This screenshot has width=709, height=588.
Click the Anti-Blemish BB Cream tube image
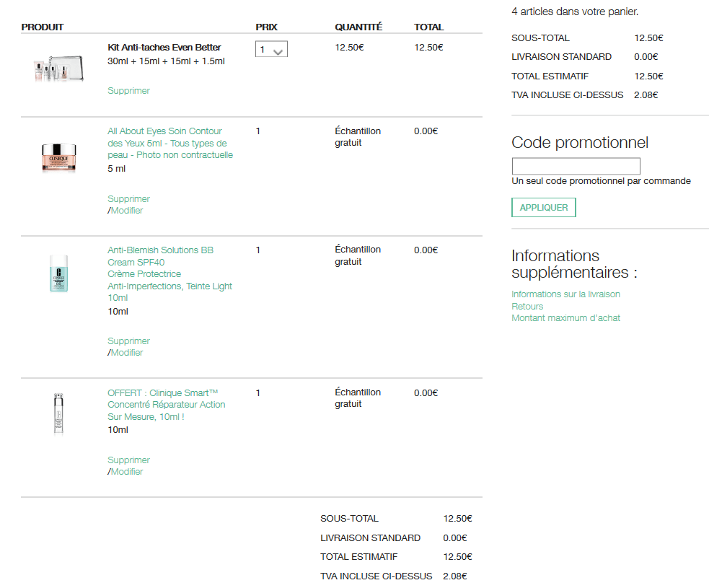58,273
